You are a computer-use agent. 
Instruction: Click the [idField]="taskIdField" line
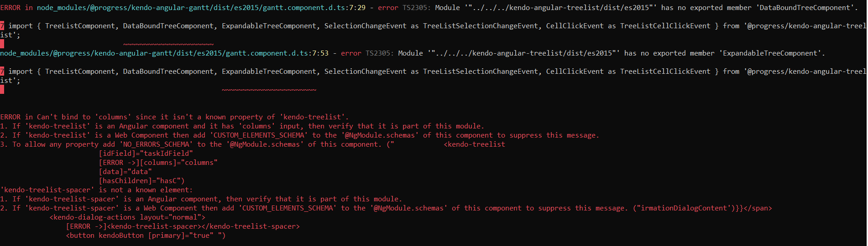tap(146, 154)
